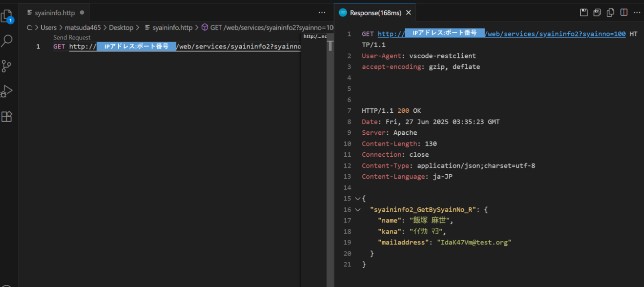Open the http URL in syaininfo.http editor
Viewport: 644px width, 287px height.
[185, 46]
